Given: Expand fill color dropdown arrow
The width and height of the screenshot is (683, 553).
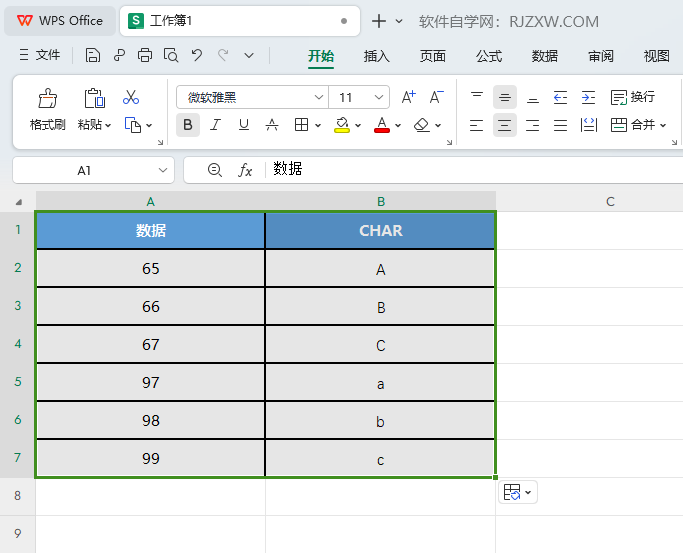Looking at the screenshot, I should pyautogui.click(x=358, y=126).
